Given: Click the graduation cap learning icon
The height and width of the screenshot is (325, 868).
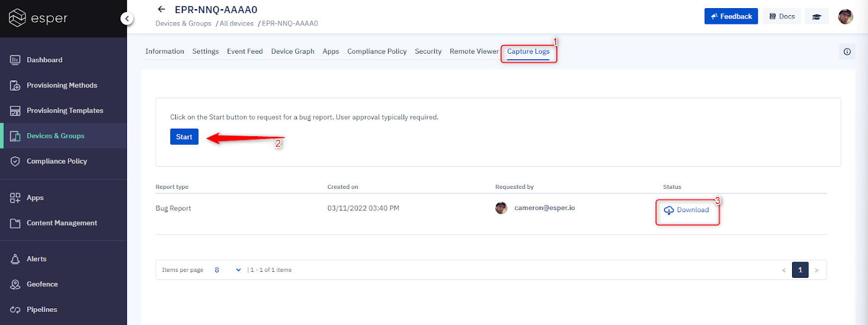Looking at the screenshot, I should point(816,16).
